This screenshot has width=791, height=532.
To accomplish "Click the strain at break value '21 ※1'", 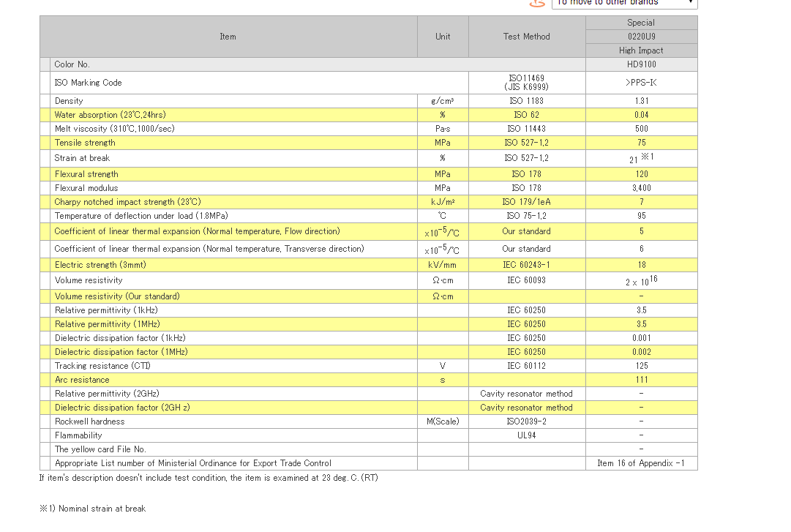I will click(x=641, y=158).
